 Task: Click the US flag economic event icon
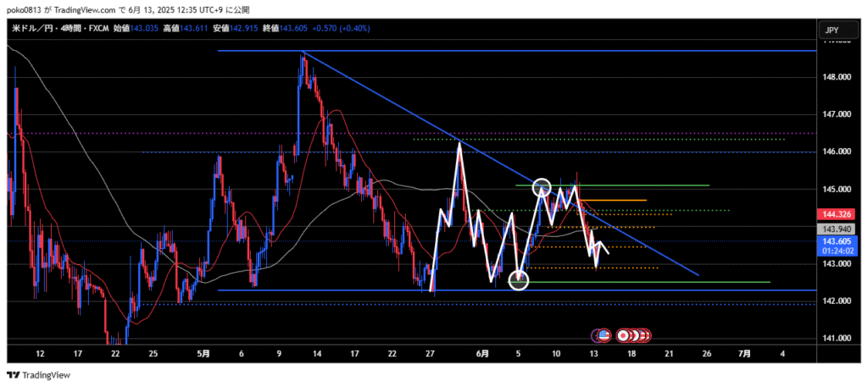click(x=605, y=335)
